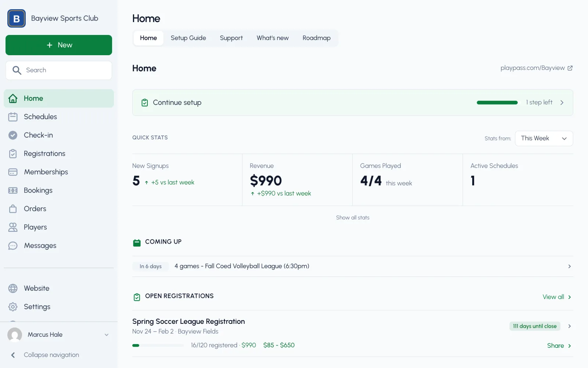Screen dimensions: 588x368
Task: Expand the Marcus Hale account menu chevron
Action: point(107,335)
